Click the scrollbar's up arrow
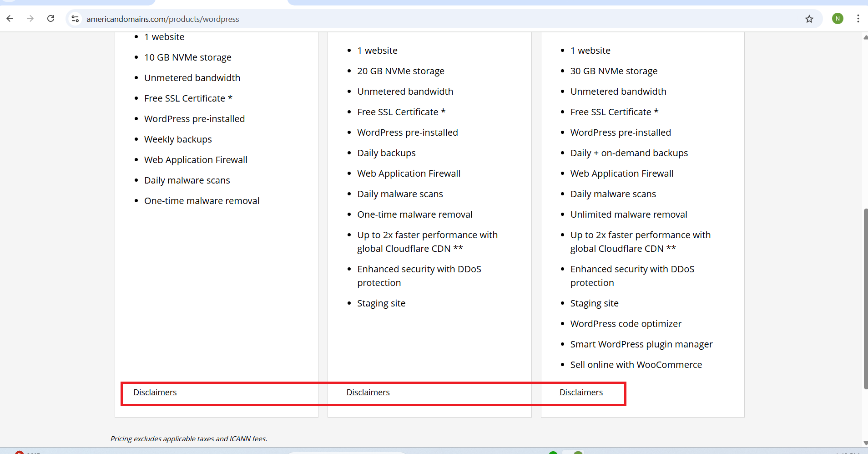The image size is (868, 454). pyautogui.click(x=865, y=37)
